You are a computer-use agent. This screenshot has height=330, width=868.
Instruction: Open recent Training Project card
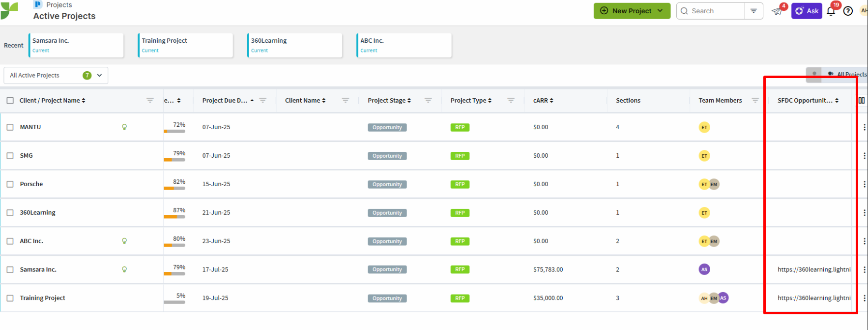point(185,45)
